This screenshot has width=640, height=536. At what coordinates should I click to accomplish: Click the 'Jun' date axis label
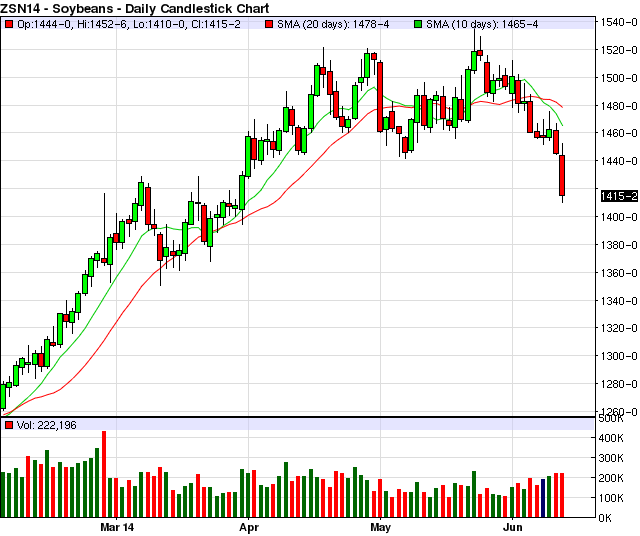pyautogui.click(x=513, y=527)
